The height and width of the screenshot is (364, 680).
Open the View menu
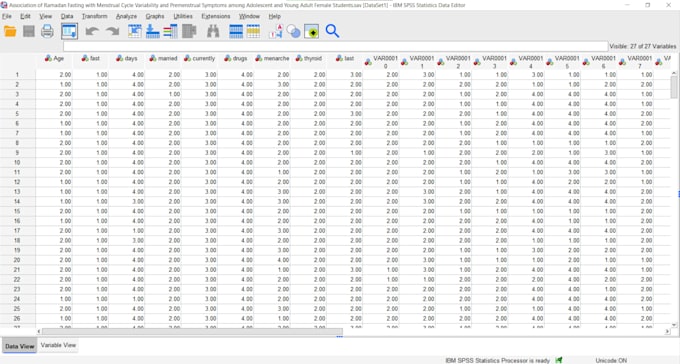tap(46, 16)
